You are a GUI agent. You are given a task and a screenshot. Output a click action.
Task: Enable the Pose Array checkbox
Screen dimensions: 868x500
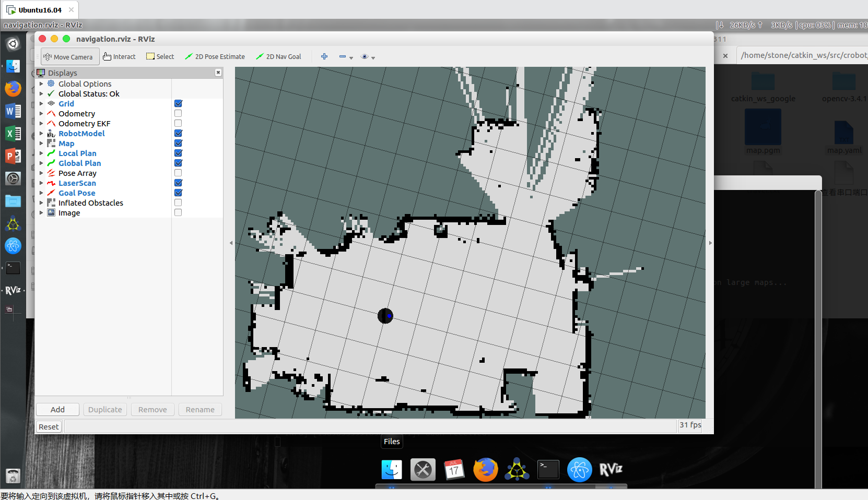[x=178, y=173]
